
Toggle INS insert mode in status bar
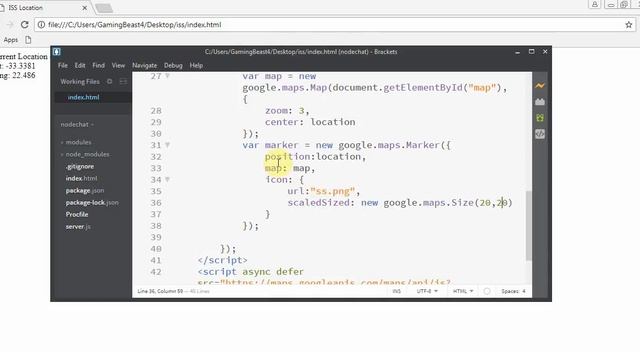[396, 291]
